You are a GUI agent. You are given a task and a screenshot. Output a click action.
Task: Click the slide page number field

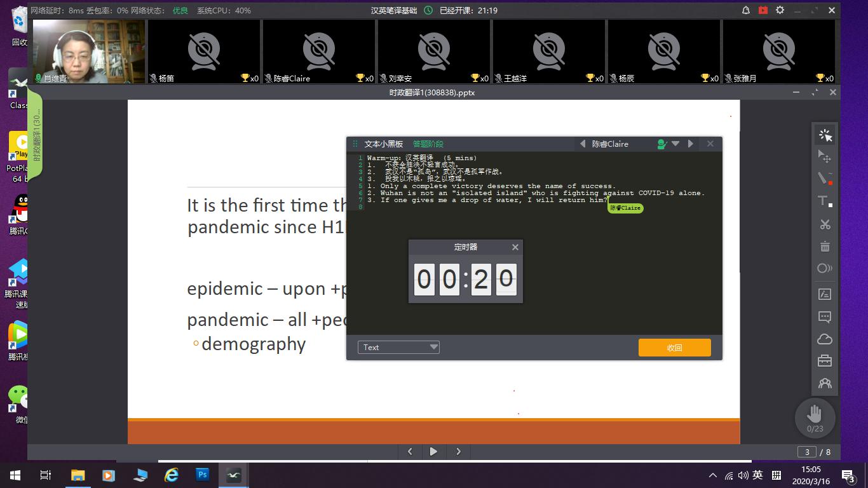pyautogui.click(x=807, y=452)
